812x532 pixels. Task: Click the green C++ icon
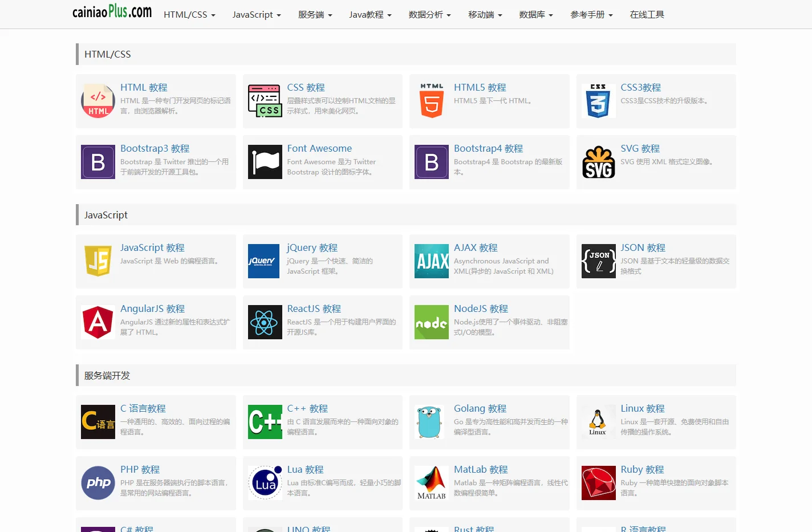click(x=265, y=422)
